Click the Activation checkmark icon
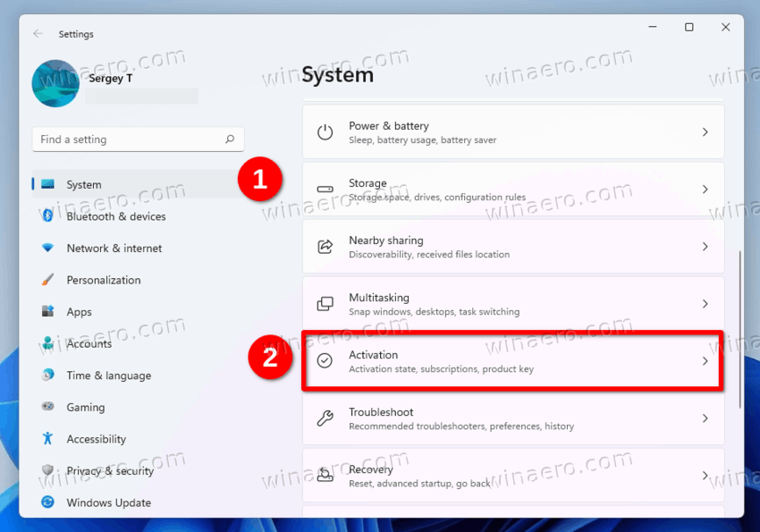This screenshot has height=532, width=760. click(x=325, y=360)
